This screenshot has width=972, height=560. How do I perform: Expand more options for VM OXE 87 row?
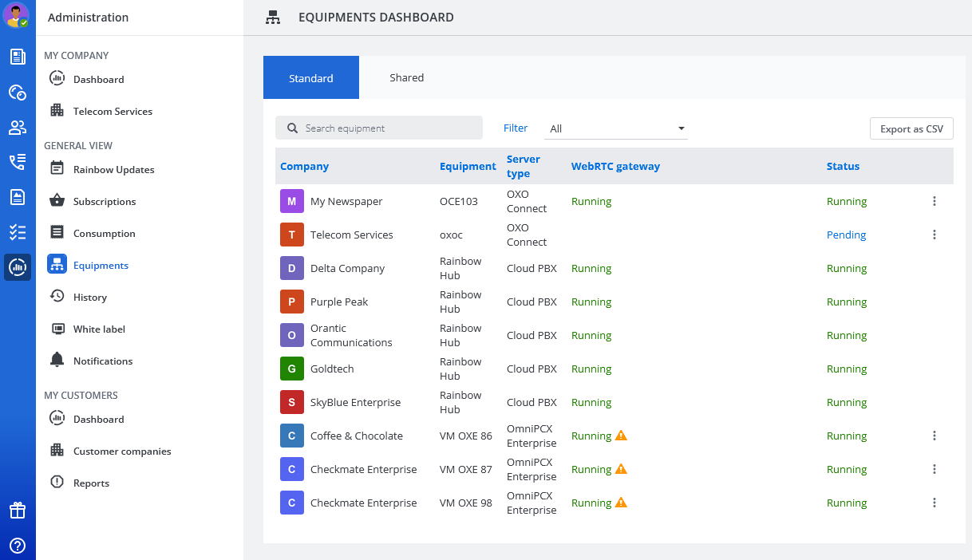pos(934,469)
